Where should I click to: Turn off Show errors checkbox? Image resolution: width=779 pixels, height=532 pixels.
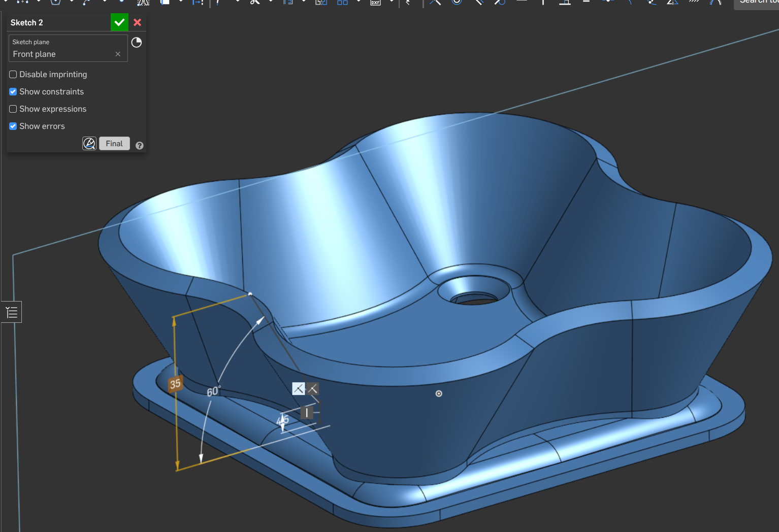tap(13, 126)
